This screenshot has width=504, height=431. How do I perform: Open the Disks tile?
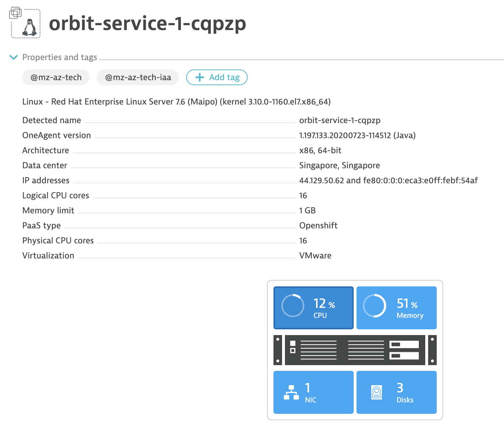[x=396, y=392]
